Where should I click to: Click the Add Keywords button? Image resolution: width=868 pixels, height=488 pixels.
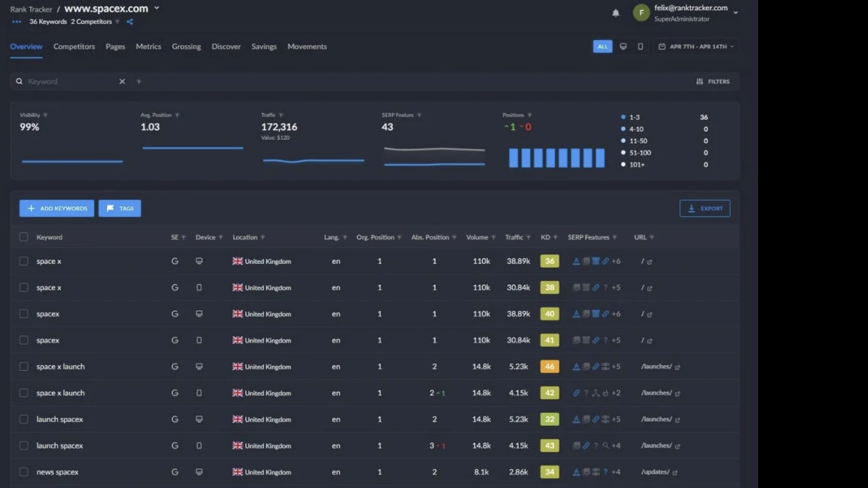[56, 208]
